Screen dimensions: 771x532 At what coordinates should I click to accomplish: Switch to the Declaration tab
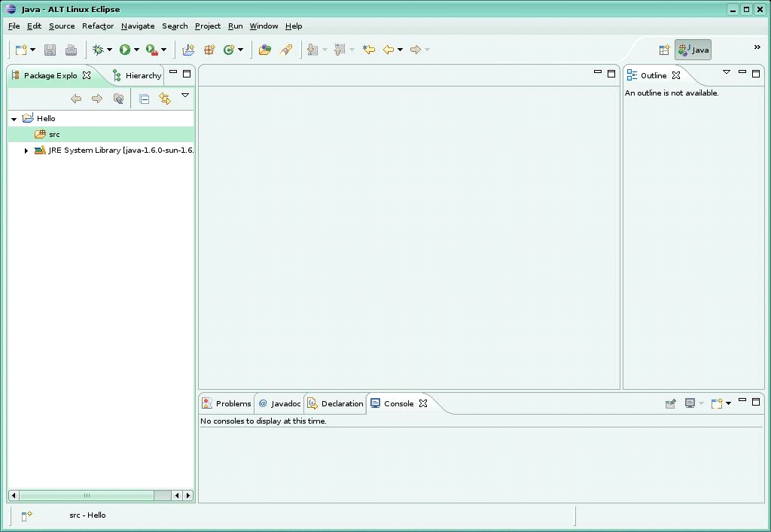click(x=335, y=403)
